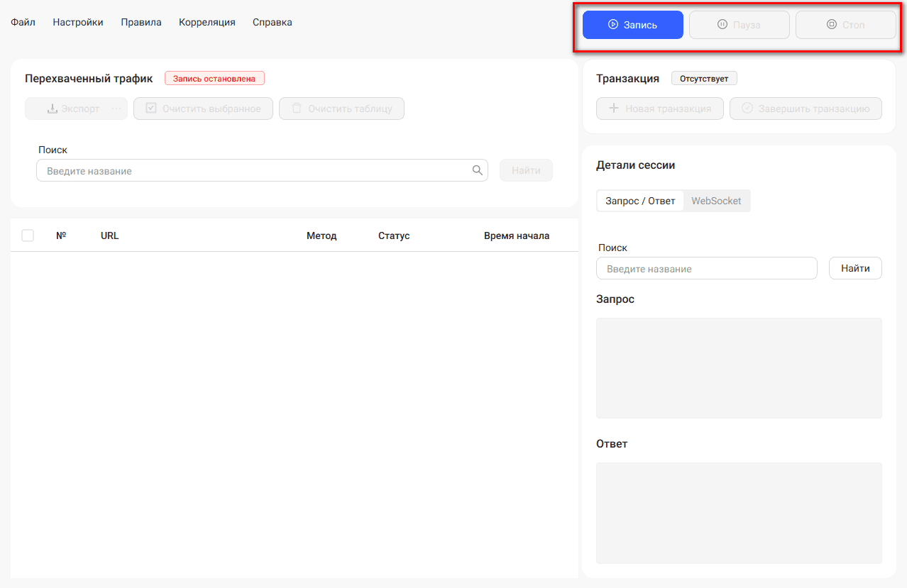907x588 pixels.
Task: Click Найти next to traffic search
Action: tap(526, 170)
